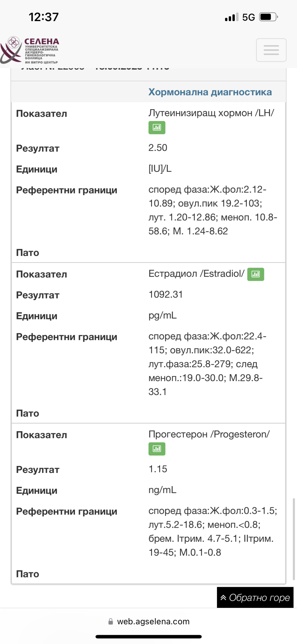Click the Selena hospital logo
Image resolution: width=297 pixels, height=644 pixels.
pos(30,50)
